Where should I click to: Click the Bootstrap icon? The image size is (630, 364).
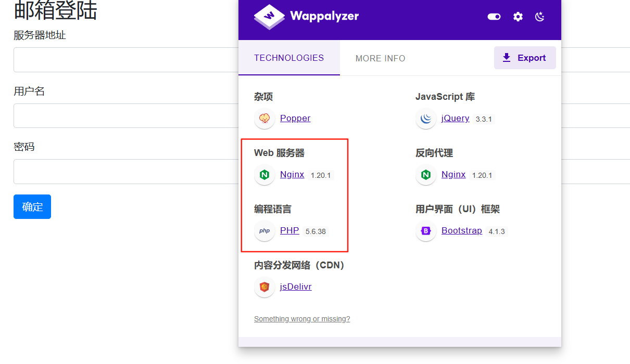426,231
